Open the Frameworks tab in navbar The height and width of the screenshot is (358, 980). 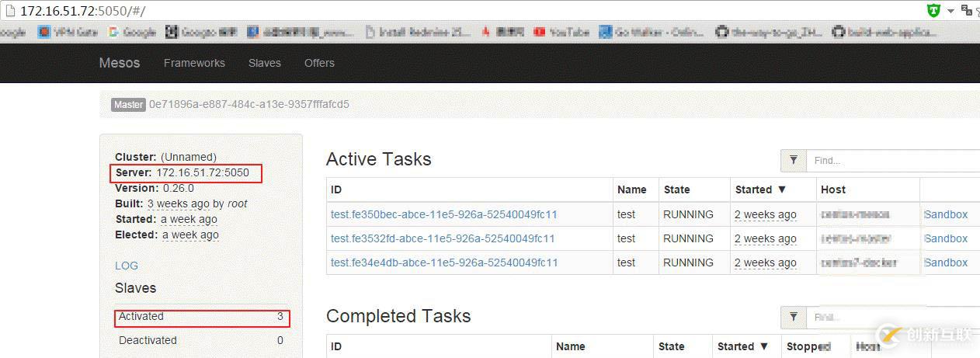coord(194,63)
